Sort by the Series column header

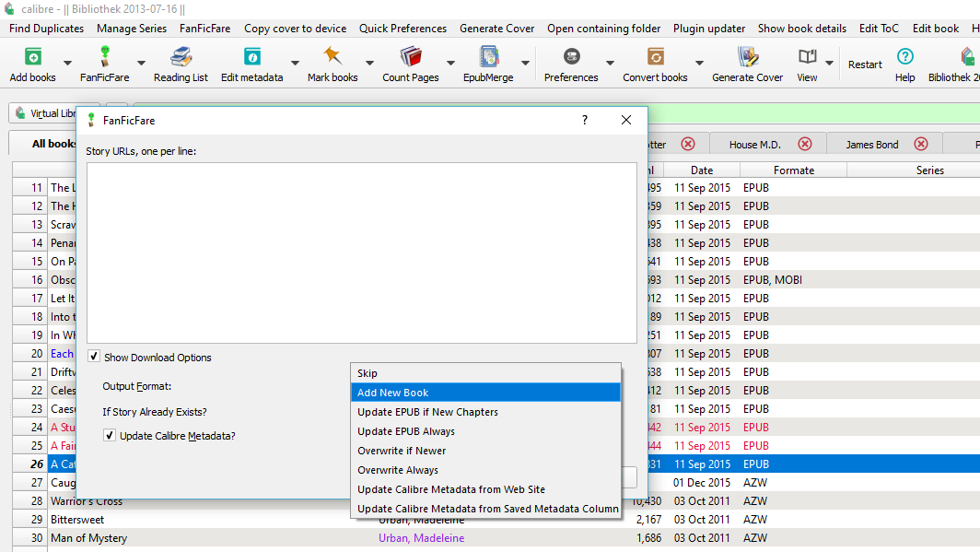pyautogui.click(x=930, y=170)
